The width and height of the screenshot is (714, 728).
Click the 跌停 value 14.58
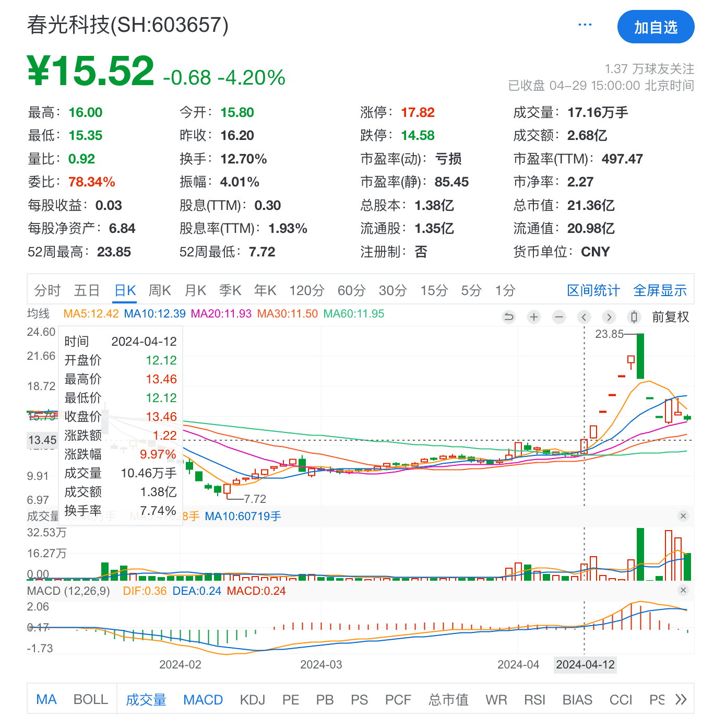[418, 135]
